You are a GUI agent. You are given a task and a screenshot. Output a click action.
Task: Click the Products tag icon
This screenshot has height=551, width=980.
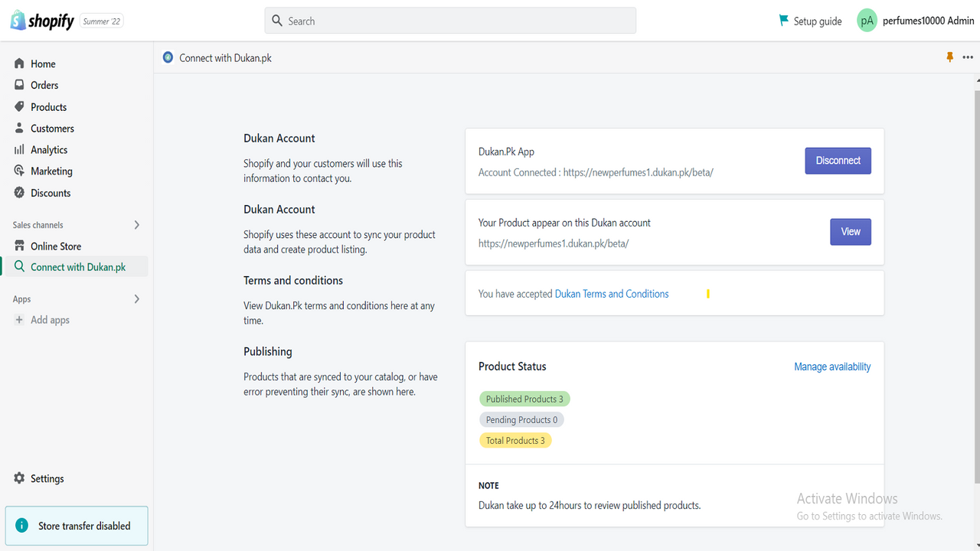pos(19,106)
